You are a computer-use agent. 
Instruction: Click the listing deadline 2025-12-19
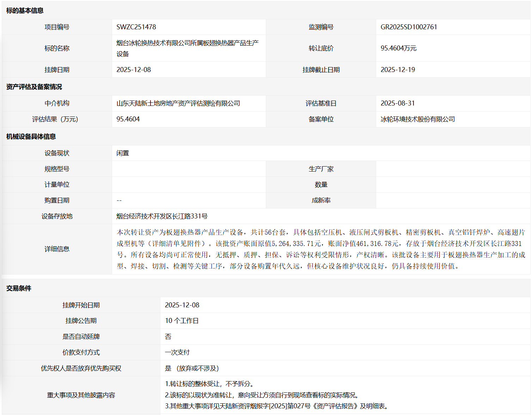pos(398,70)
